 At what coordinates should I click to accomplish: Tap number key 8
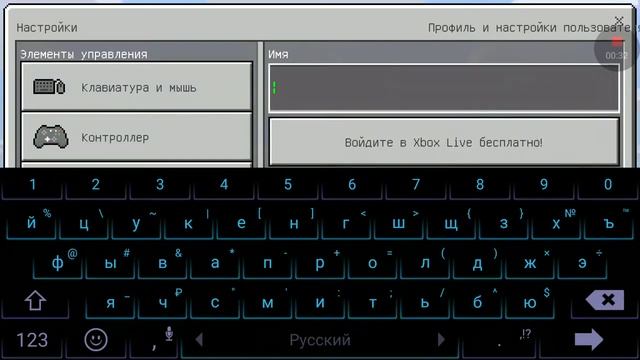click(480, 184)
